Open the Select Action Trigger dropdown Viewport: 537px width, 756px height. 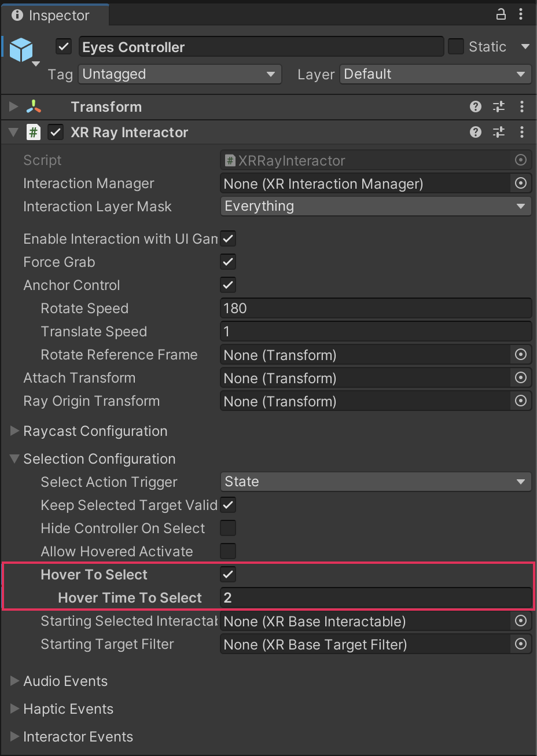click(x=376, y=482)
